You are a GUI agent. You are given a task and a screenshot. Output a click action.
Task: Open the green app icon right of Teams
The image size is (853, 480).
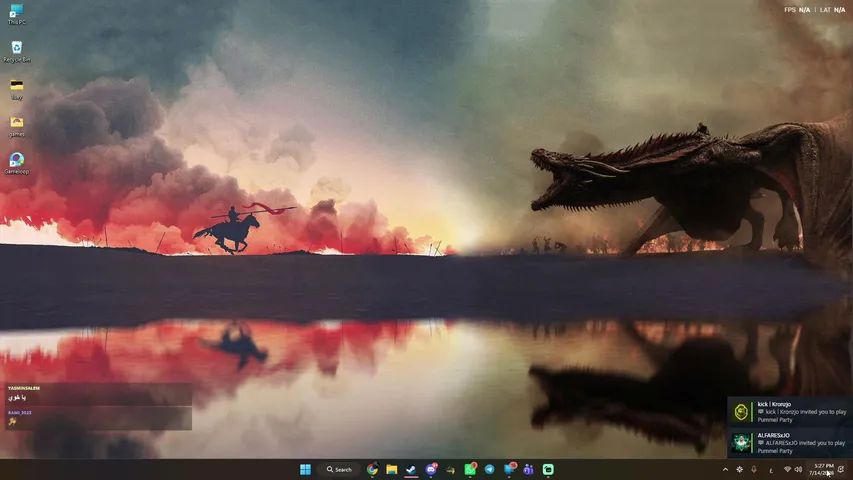[x=548, y=469]
